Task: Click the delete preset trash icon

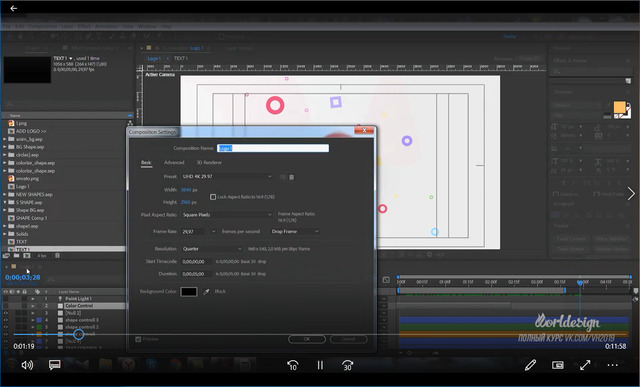Action: [x=291, y=177]
